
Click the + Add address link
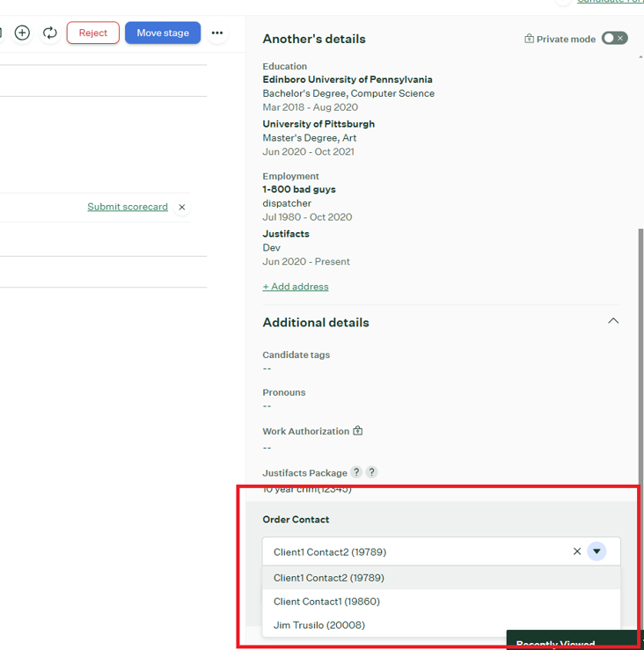click(x=296, y=287)
